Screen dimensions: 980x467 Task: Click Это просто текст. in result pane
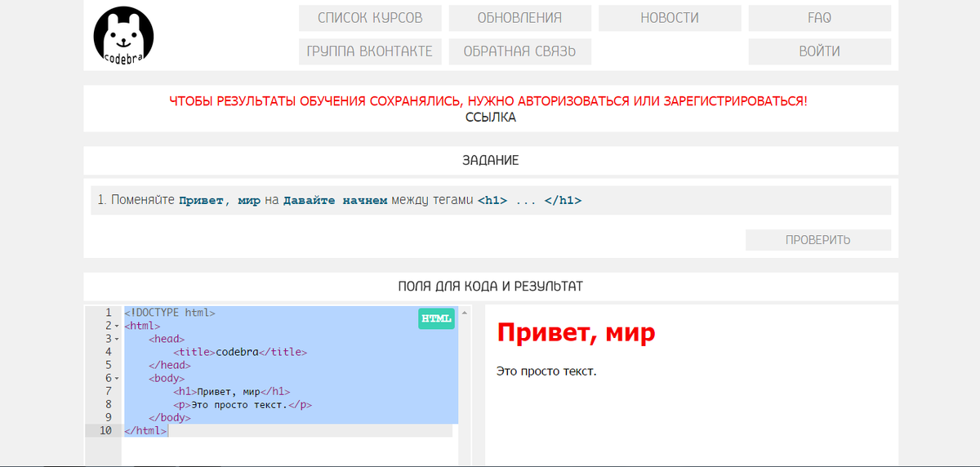click(546, 372)
